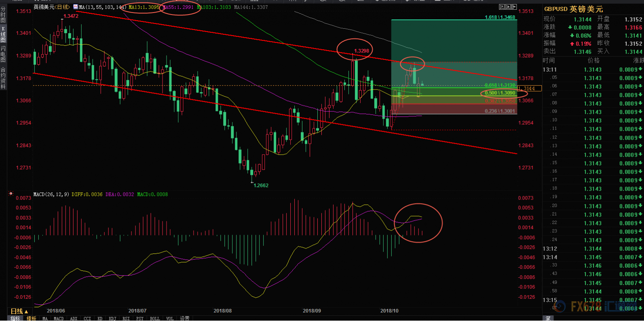Open the 闪电图 side view

click(3, 54)
